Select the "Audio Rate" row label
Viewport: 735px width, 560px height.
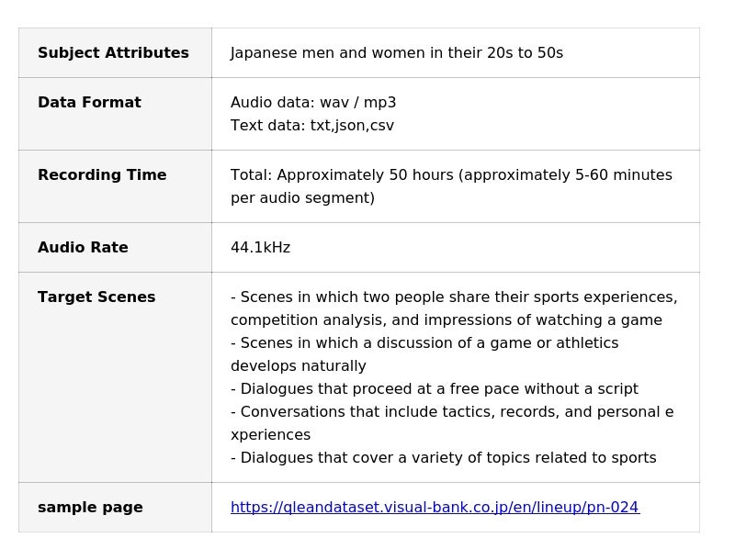[x=83, y=248]
